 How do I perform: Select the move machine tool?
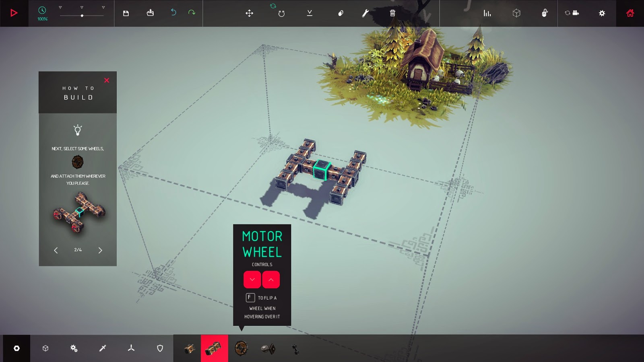coord(250,13)
